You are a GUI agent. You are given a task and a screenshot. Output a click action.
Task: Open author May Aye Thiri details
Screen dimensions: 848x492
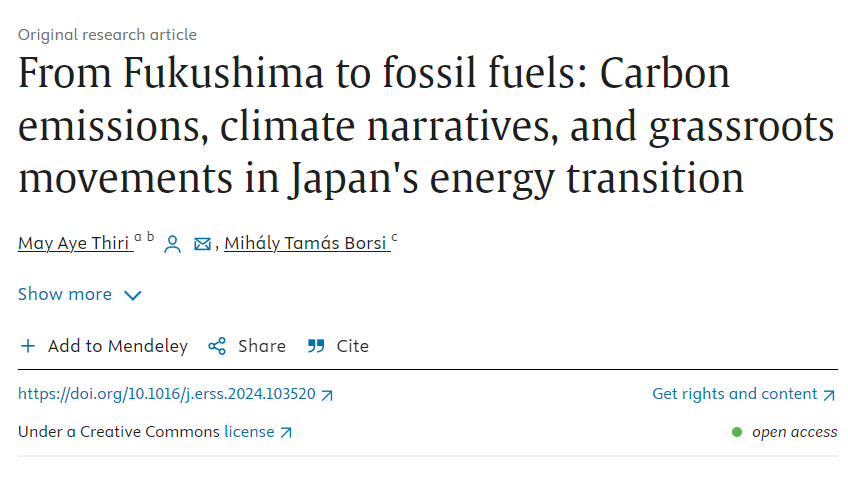(74, 243)
